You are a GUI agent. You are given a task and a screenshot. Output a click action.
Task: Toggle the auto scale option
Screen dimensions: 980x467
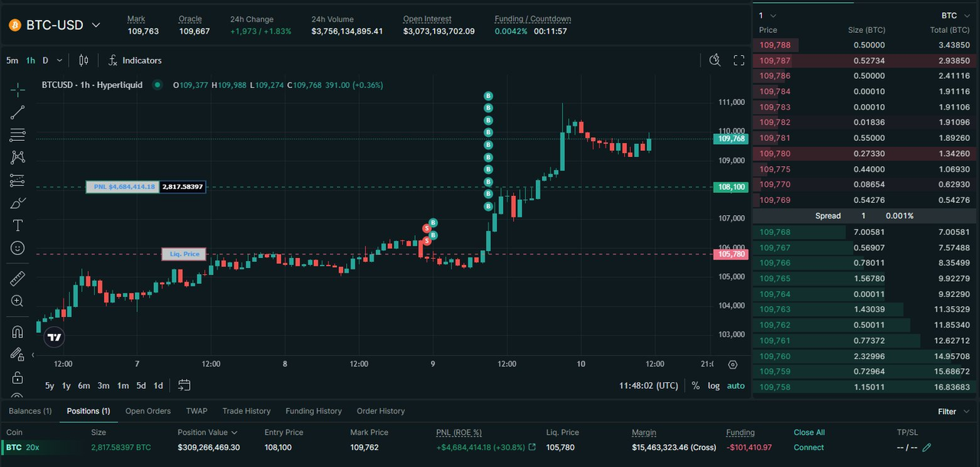pyautogui.click(x=736, y=386)
